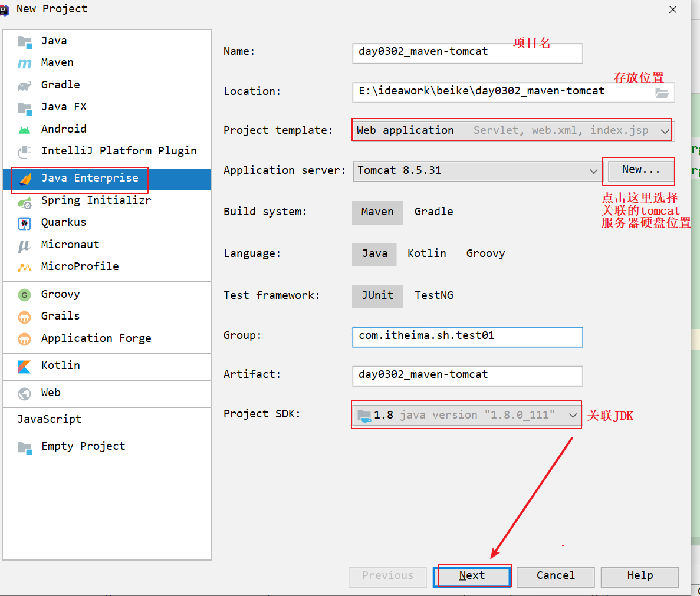Click the Android robot icon
Viewport: 700px width, 596px height.
[24, 130]
